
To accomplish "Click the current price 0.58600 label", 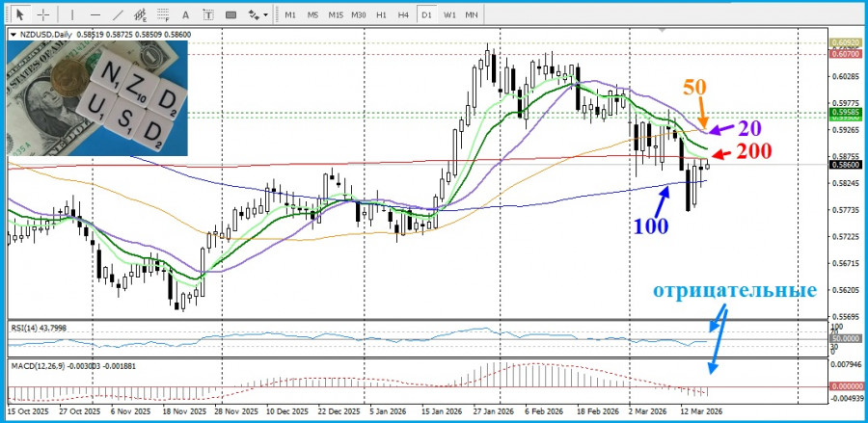I will point(844,164).
